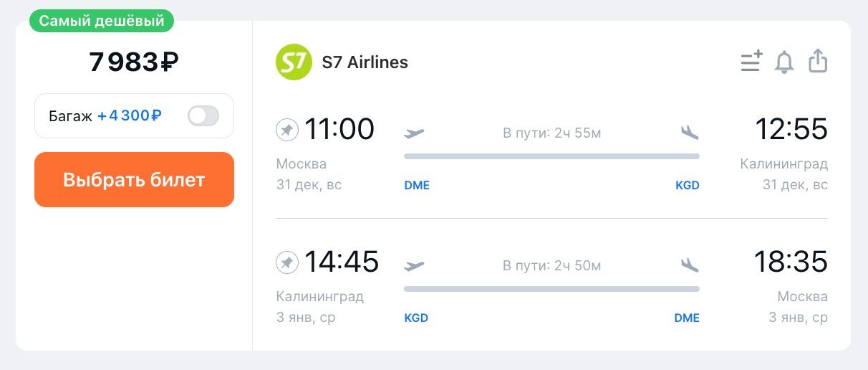Click landing plane icon on outbound flight

coord(690,133)
